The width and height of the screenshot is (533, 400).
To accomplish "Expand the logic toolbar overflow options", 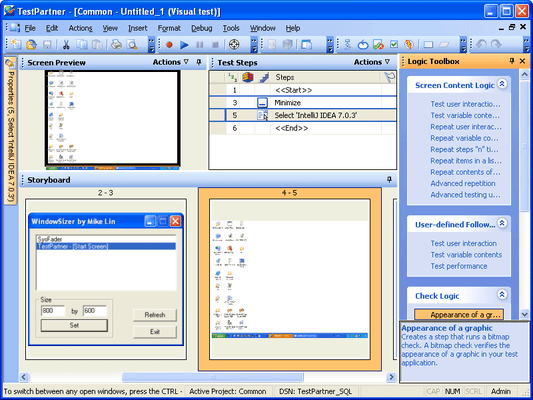I will (x=463, y=45).
